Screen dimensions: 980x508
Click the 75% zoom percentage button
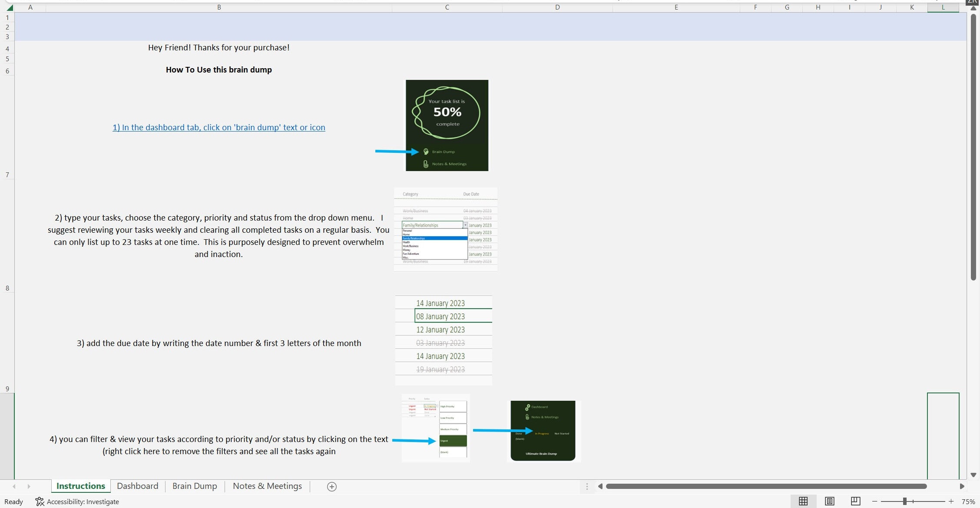pyautogui.click(x=968, y=501)
